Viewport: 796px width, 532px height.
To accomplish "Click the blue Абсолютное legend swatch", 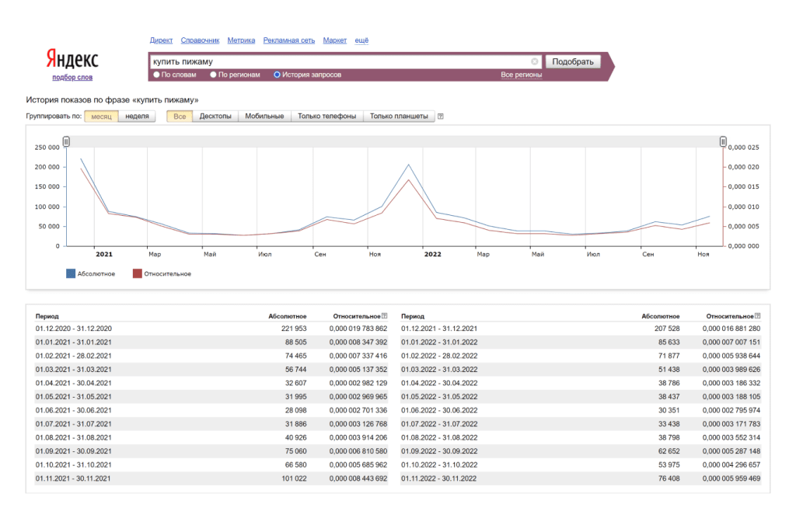I will click(x=71, y=273).
